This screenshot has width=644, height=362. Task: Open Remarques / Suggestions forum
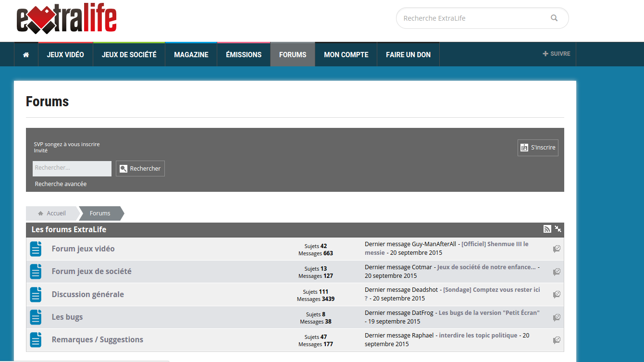pyautogui.click(x=98, y=339)
